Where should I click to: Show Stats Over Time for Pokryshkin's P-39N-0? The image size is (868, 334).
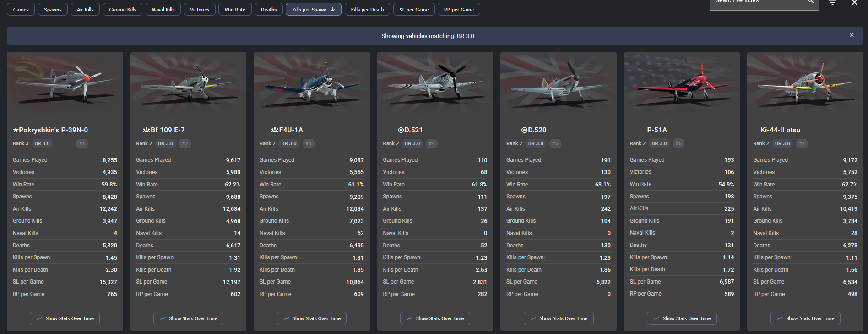point(65,318)
